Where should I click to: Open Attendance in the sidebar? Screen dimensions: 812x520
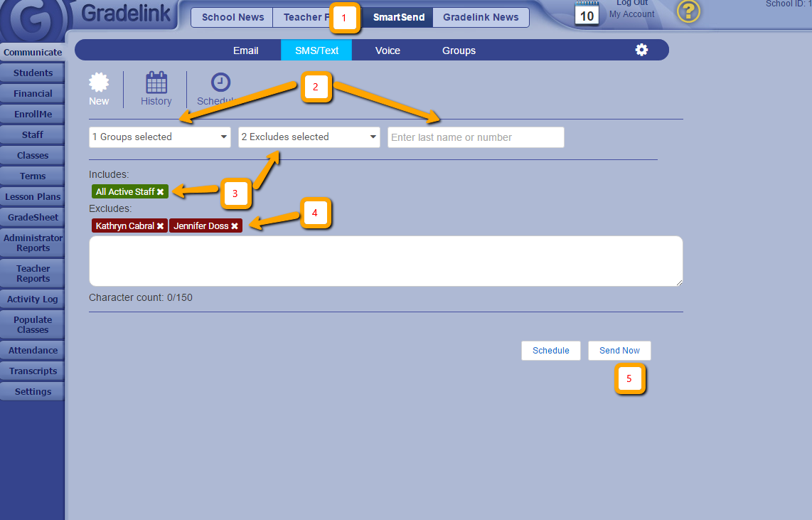(x=33, y=351)
